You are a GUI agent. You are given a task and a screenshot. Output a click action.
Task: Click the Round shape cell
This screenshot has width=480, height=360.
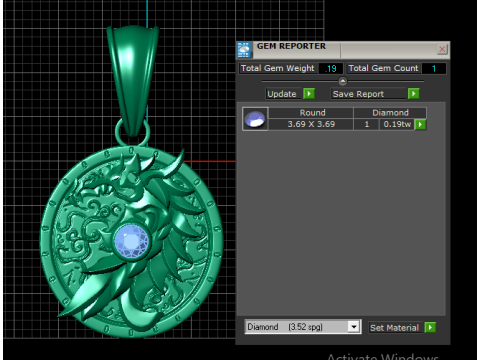click(311, 113)
